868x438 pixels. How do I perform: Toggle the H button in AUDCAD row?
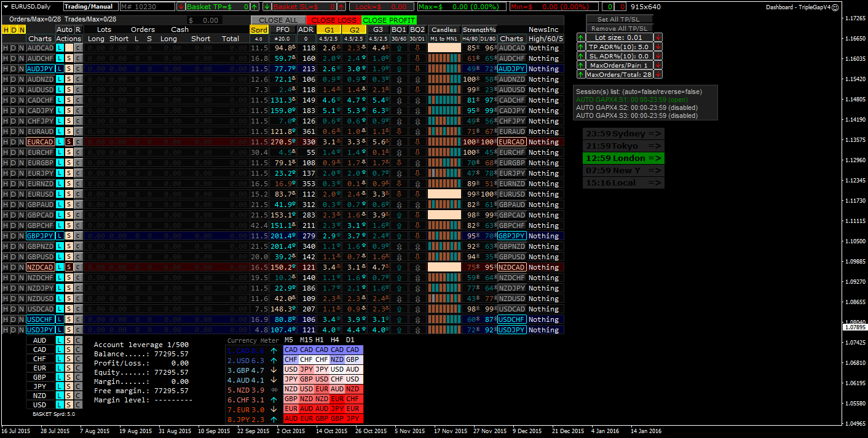click(6, 48)
